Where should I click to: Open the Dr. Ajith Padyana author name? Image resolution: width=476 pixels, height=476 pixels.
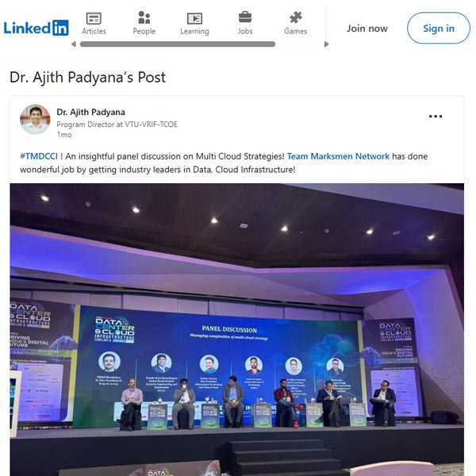click(x=90, y=112)
